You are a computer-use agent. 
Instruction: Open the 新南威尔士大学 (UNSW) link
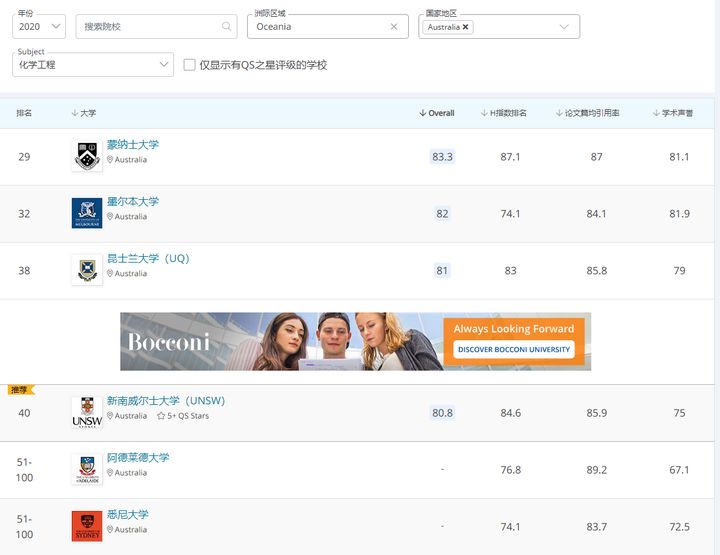pyautogui.click(x=166, y=401)
